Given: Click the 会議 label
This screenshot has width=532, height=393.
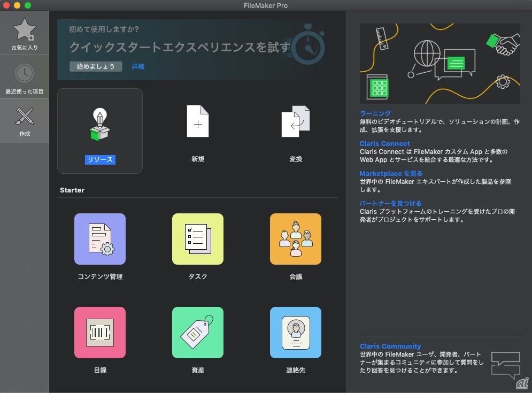Looking at the screenshot, I should 296,276.
